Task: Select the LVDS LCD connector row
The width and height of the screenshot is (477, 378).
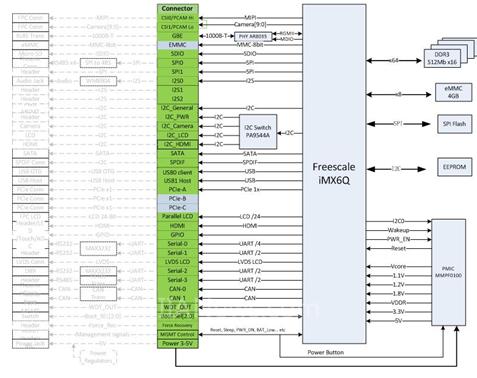Action: coord(178,262)
